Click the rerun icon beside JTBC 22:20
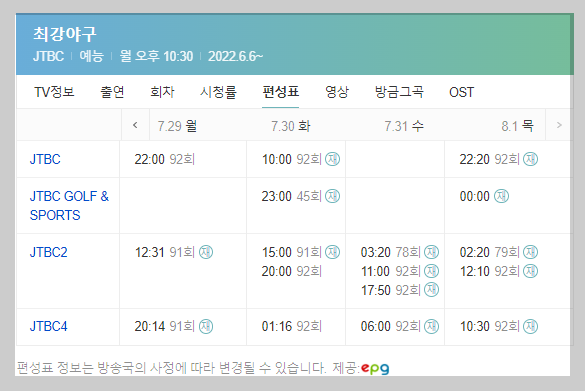This screenshot has height=391, width=585. [x=530, y=159]
